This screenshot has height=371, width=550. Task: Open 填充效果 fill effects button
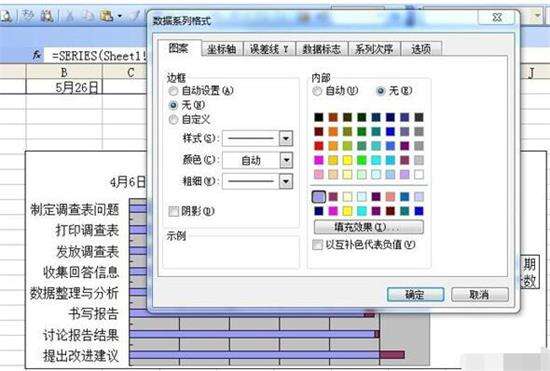[x=368, y=227]
